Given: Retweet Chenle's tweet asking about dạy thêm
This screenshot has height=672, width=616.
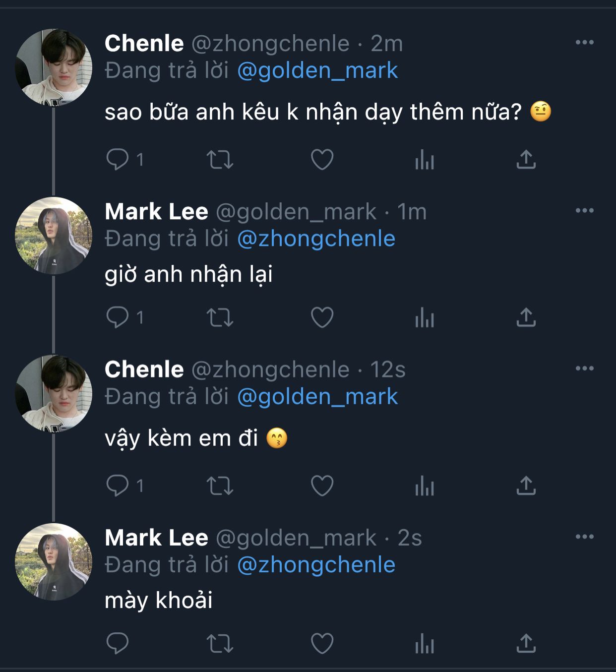Looking at the screenshot, I should [220, 160].
